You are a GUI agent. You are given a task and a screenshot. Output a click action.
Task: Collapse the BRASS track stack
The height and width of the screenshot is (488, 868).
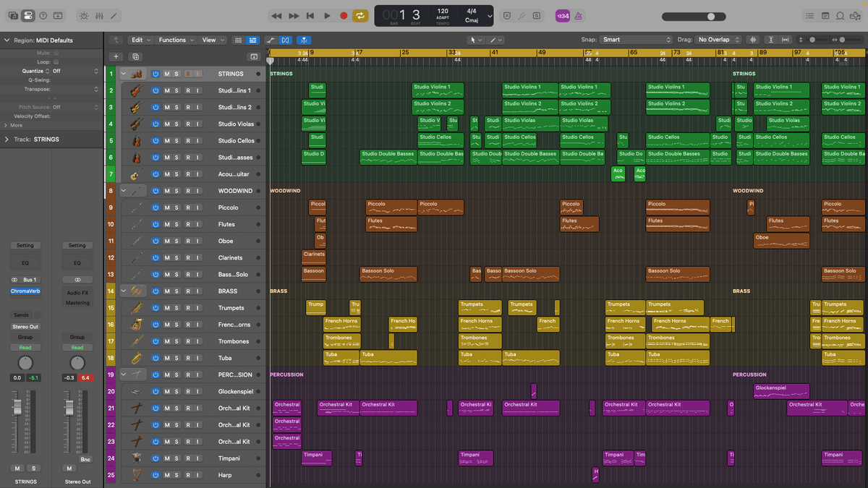click(123, 291)
